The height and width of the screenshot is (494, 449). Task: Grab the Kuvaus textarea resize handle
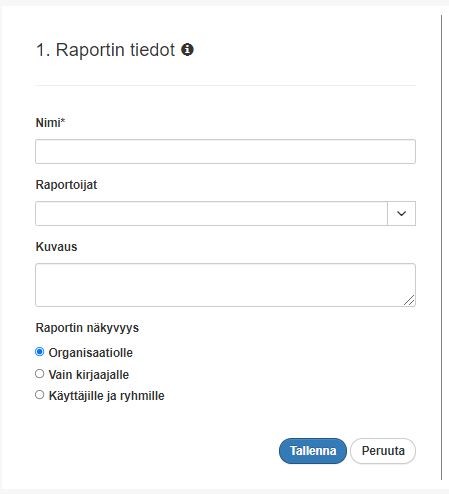(409, 300)
